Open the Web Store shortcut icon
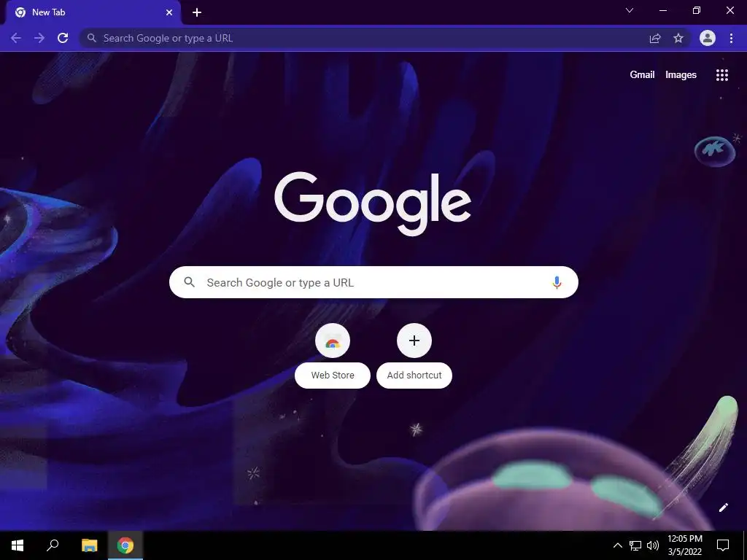This screenshot has height=560, width=747. pyautogui.click(x=333, y=341)
